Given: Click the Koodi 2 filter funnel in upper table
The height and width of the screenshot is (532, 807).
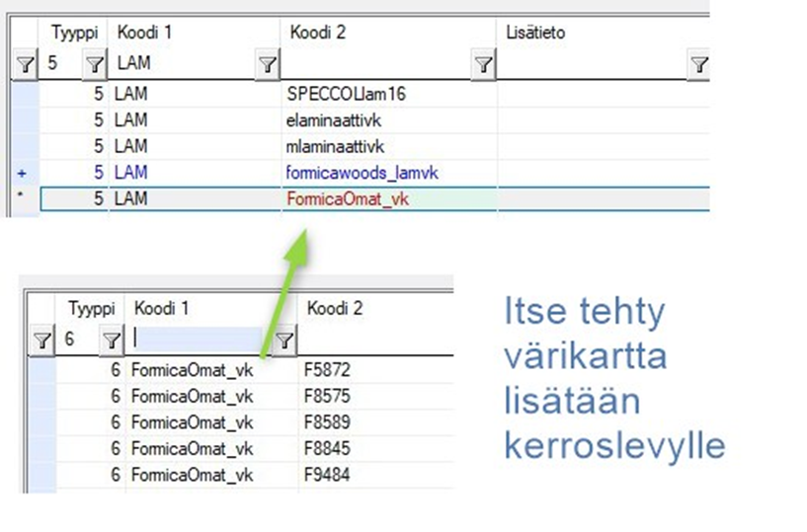Looking at the screenshot, I should [482, 65].
